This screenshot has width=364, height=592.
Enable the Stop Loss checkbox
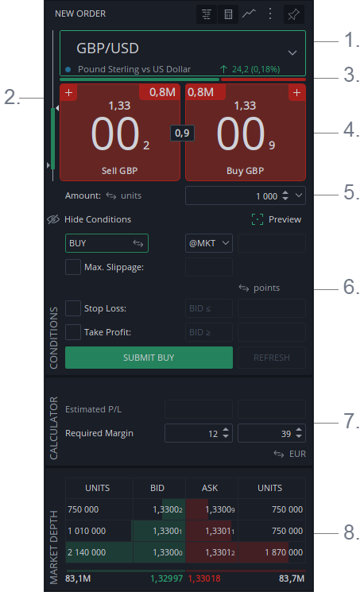click(x=73, y=308)
